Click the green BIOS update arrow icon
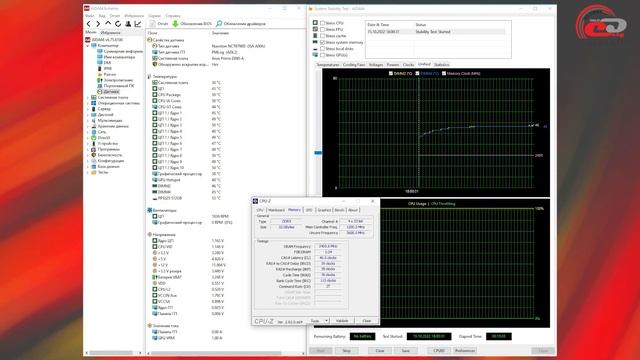Screen dimensions: 640x360 tap(175, 24)
